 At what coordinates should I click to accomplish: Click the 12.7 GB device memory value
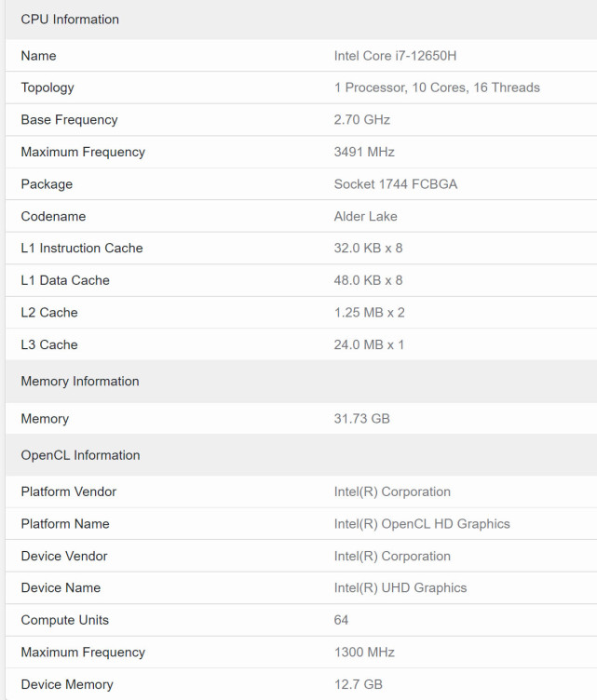pos(359,684)
